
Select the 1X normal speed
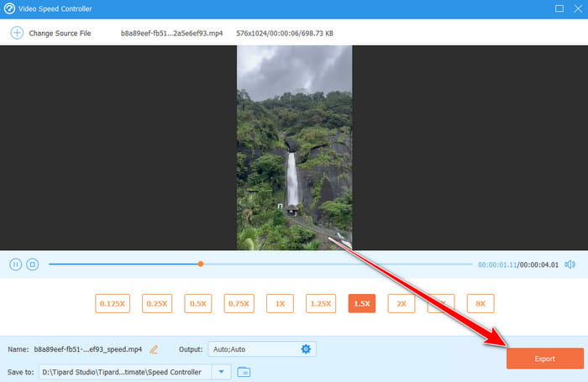pos(280,304)
